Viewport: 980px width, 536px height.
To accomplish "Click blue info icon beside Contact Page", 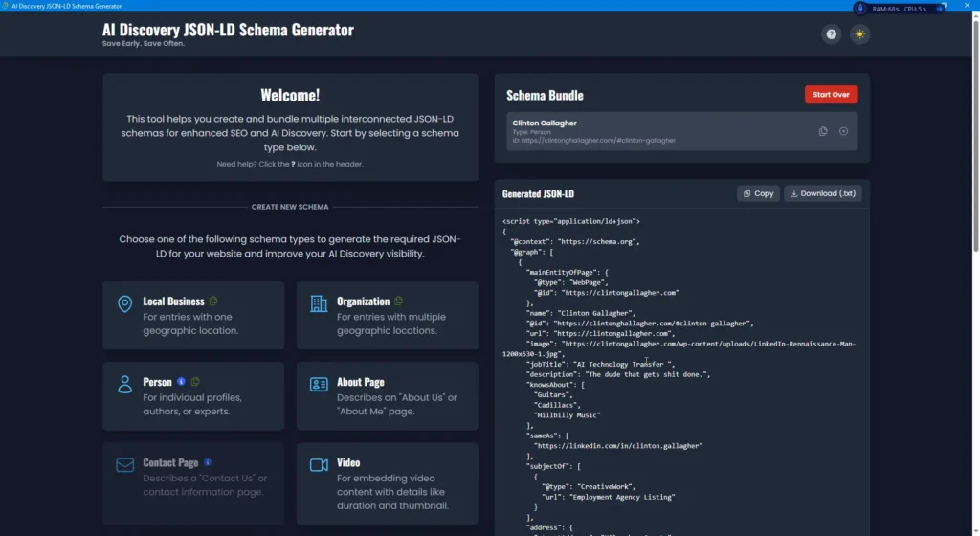I will tap(208, 462).
